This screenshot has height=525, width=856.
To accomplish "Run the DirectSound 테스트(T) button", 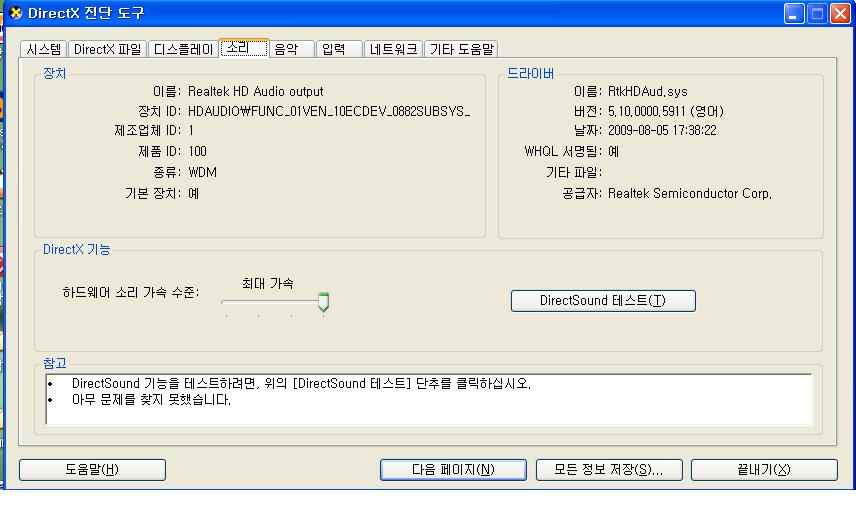I will pos(603,301).
